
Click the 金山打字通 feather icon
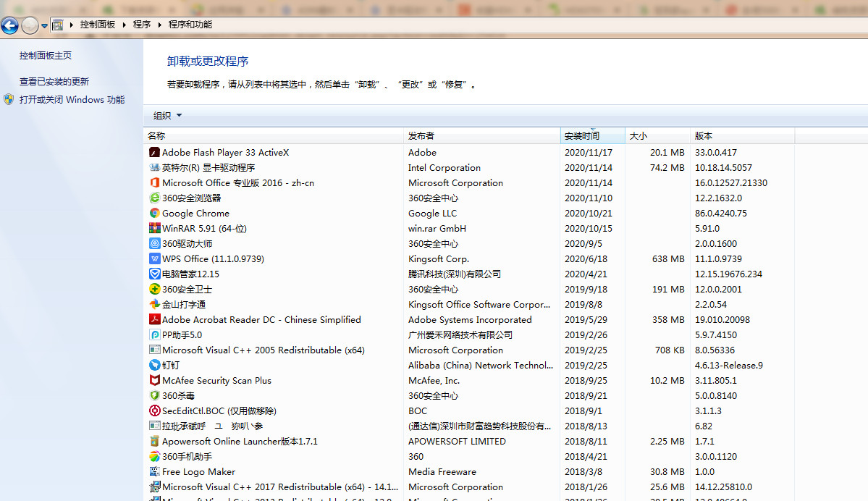click(x=153, y=304)
